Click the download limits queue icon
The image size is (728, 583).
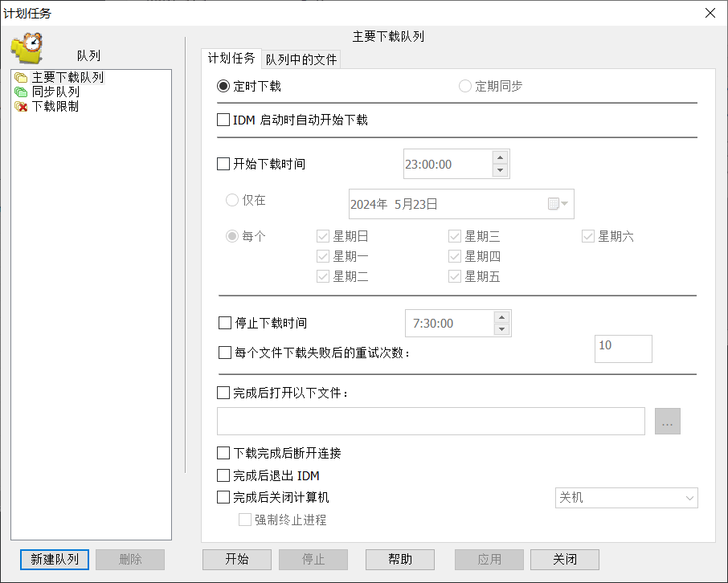coord(21,107)
